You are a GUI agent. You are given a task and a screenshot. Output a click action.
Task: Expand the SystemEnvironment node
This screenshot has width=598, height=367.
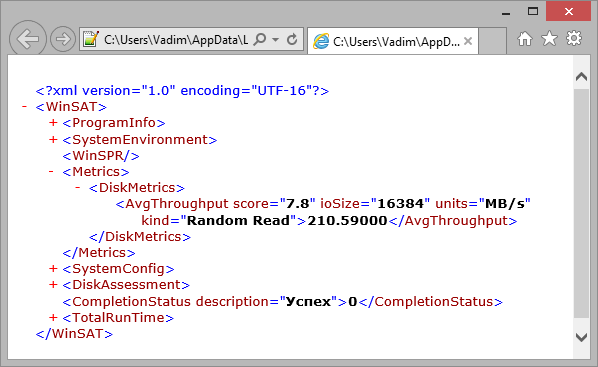tap(53, 140)
